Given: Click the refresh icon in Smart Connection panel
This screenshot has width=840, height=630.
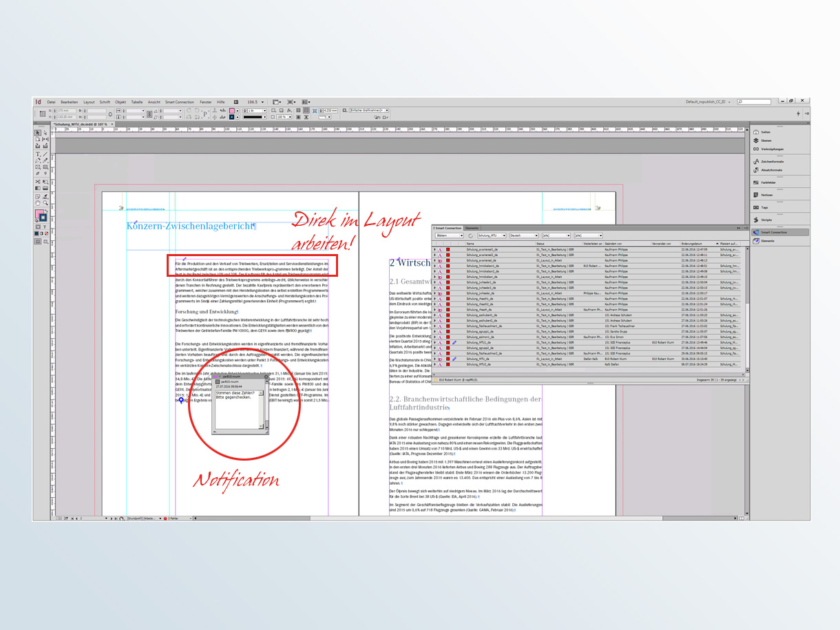Looking at the screenshot, I should 470,235.
